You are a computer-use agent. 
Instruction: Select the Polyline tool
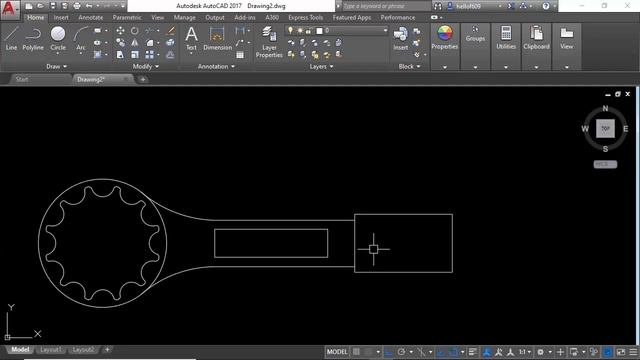(x=33, y=39)
